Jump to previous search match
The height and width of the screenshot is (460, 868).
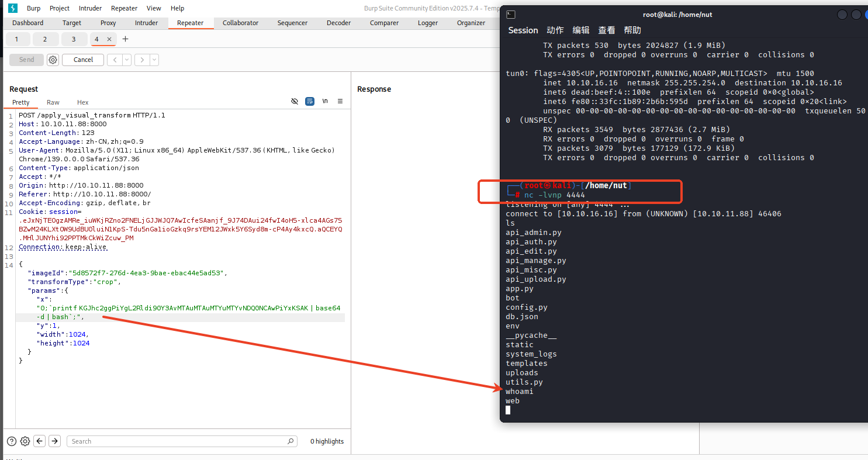[40, 441]
